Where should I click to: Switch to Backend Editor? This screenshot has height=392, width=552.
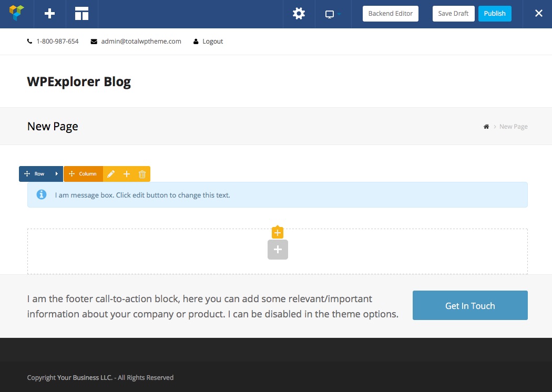pos(391,13)
